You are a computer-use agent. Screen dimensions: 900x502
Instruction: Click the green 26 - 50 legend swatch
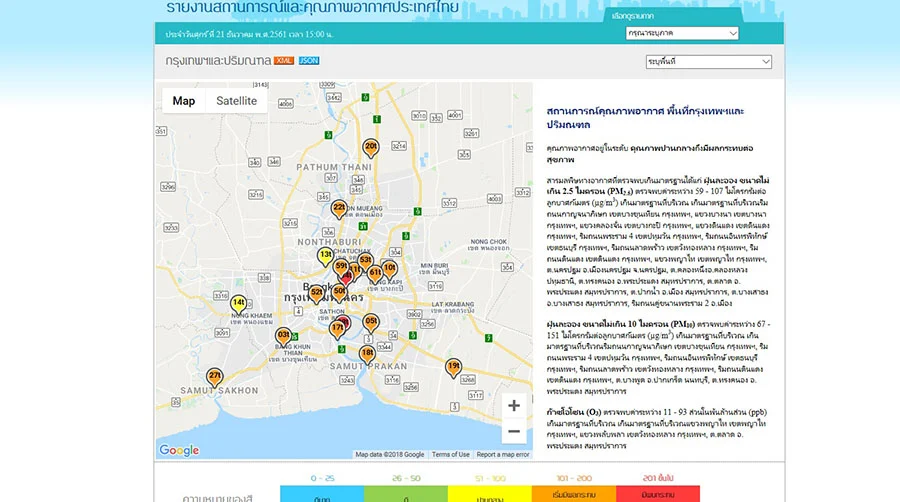click(406, 494)
